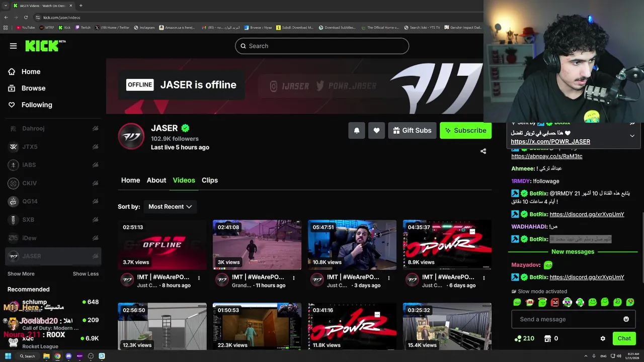Insert the angry red emote
Screen dimensions: 644x362
pyautogui.click(x=554, y=302)
